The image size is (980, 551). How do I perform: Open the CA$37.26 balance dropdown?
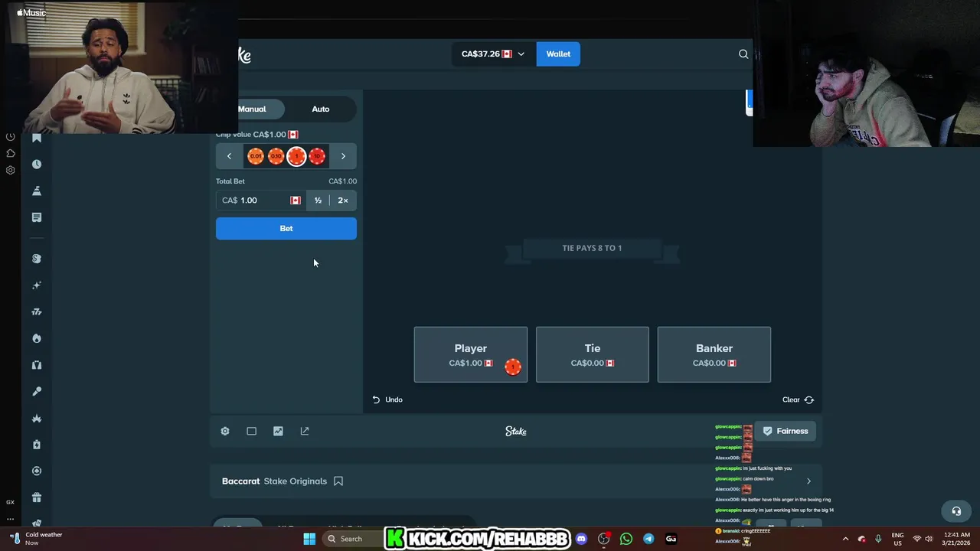coord(493,54)
